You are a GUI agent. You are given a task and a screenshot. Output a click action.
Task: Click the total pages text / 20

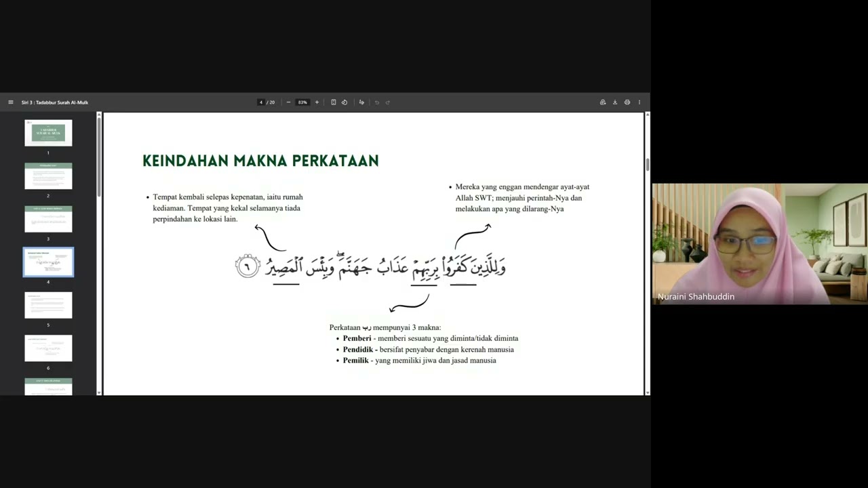(x=271, y=102)
